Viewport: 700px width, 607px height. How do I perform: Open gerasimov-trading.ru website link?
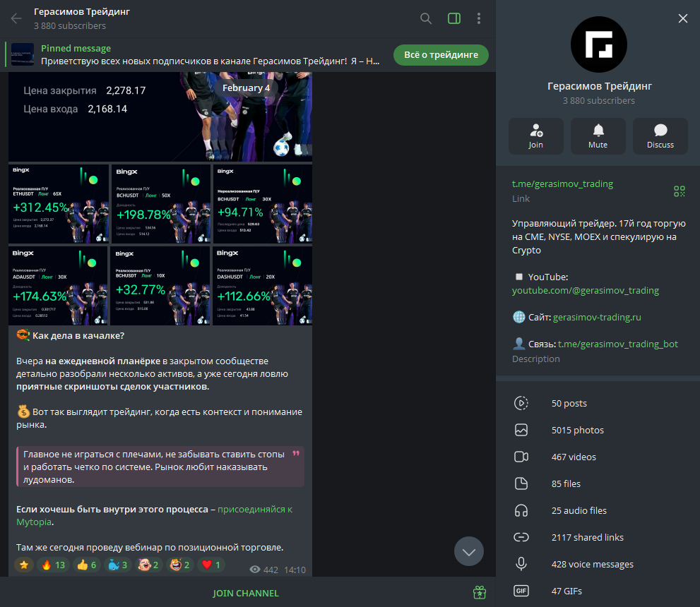(x=597, y=317)
